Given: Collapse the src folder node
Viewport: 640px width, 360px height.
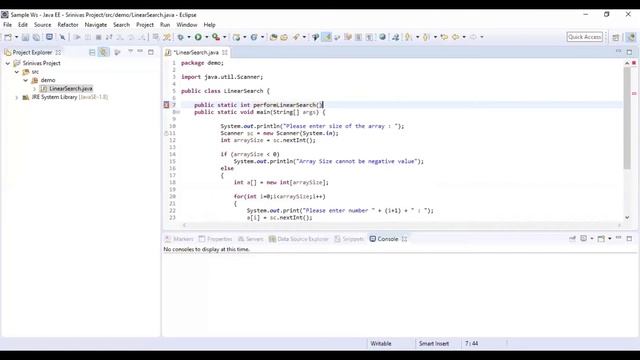Looking at the screenshot, I should tap(17, 72).
